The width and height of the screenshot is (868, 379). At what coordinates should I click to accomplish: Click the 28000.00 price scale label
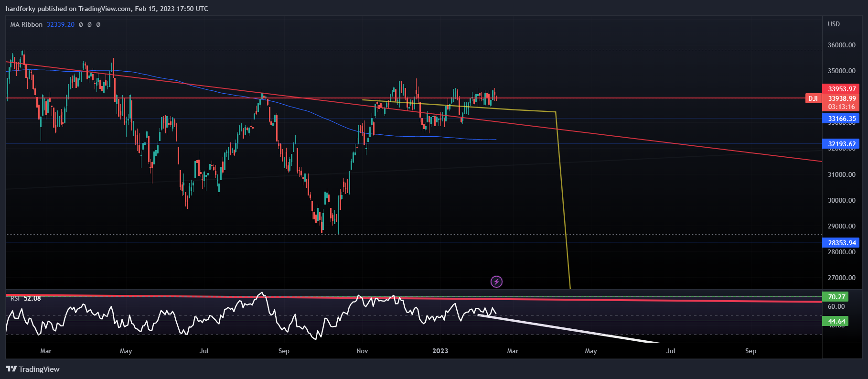point(842,252)
